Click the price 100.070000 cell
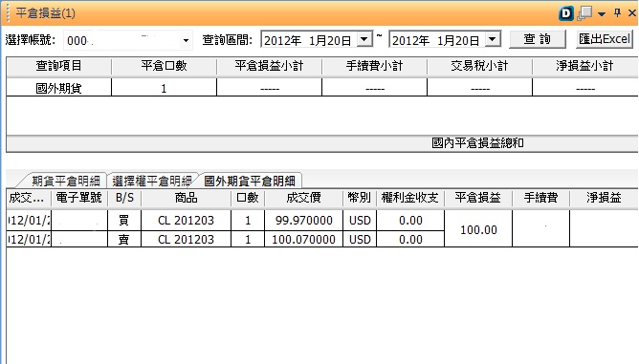The height and width of the screenshot is (364, 639). click(x=303, y=239)
